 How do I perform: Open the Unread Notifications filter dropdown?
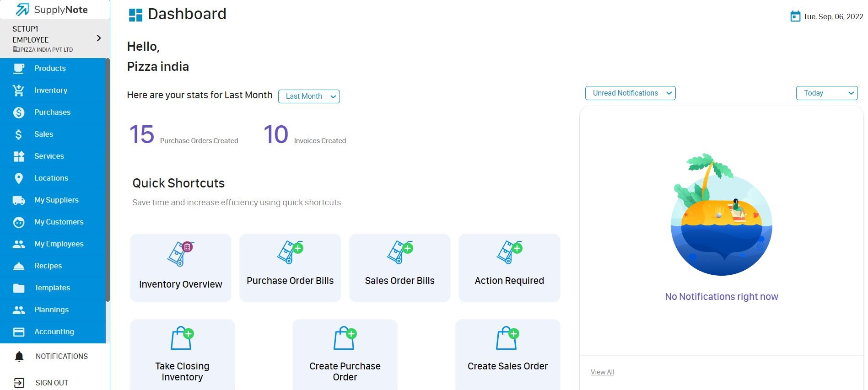pos(630,93)
